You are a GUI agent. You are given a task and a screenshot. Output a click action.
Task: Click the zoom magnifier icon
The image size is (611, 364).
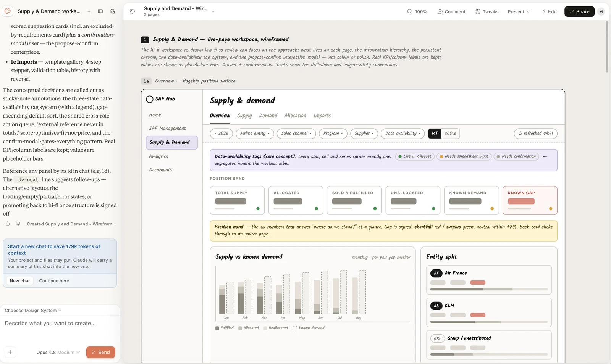[x=409, y=11]
